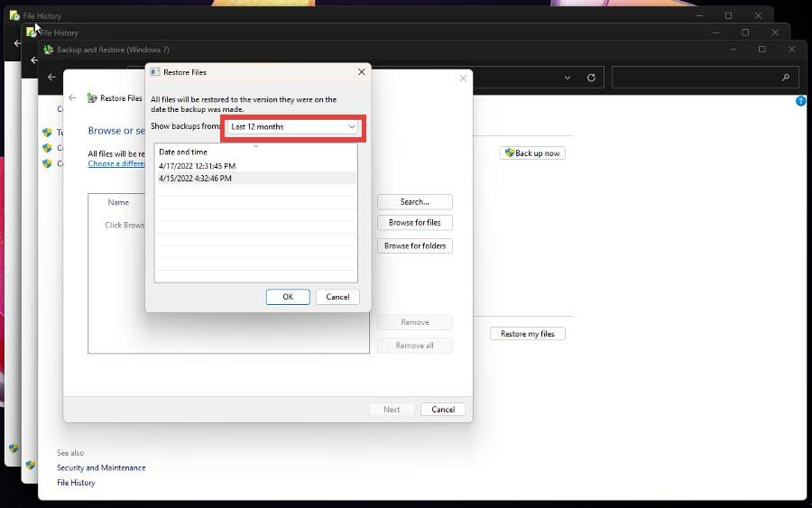Click the Search... button

pyautogui.click(x=415, y=202)
